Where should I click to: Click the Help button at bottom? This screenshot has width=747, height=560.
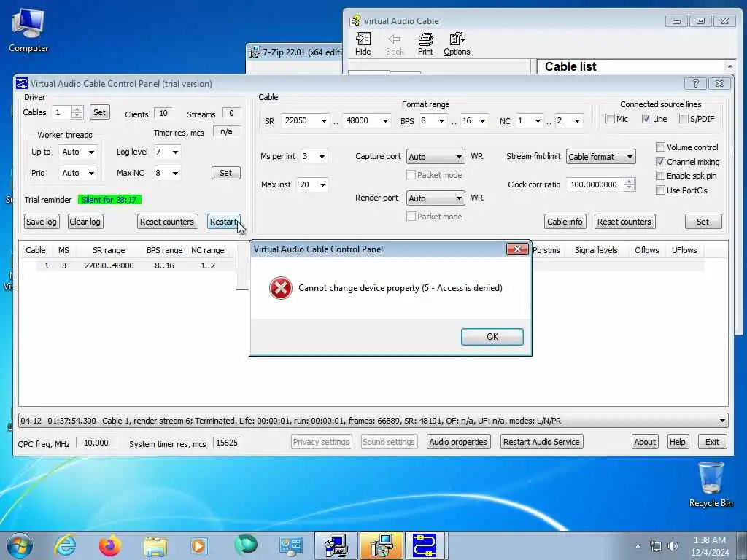pos(677,442)
